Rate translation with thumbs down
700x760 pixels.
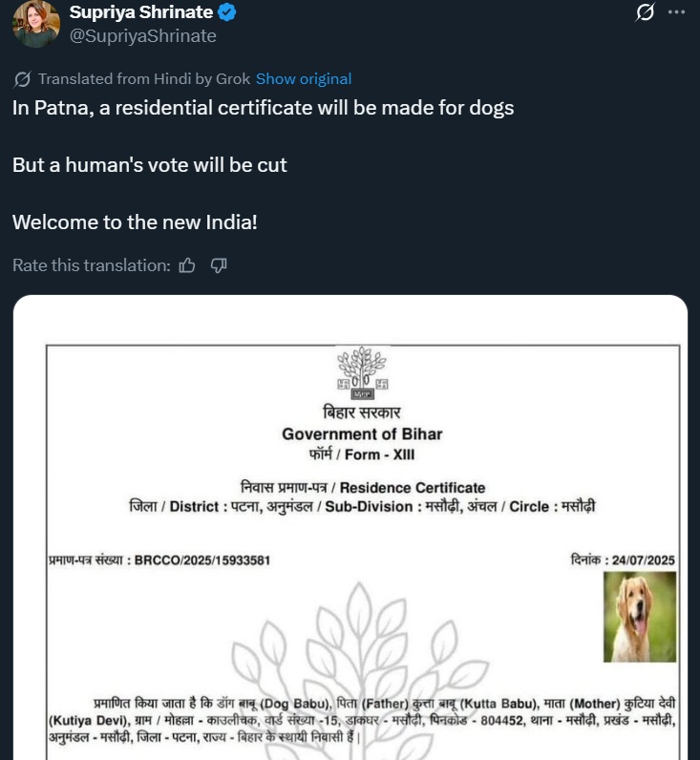point(219,265)
